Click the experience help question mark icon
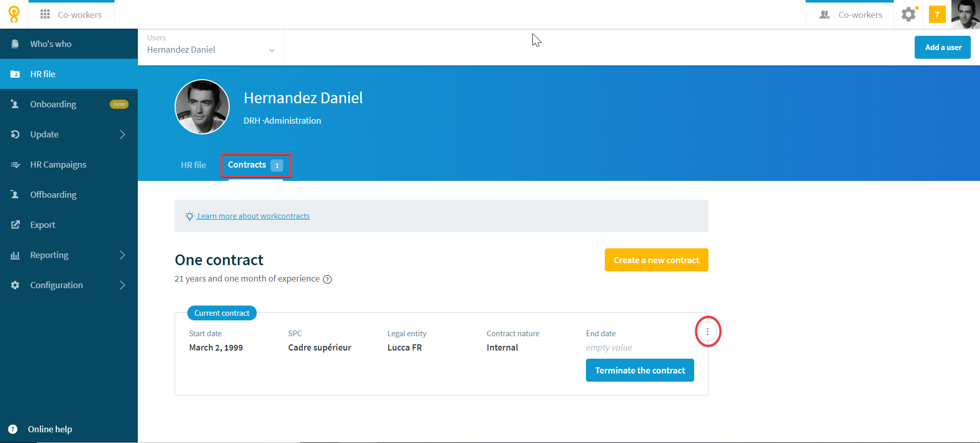Image resolution: width=980 pixels, height=443 pixels. coord(328,279)
